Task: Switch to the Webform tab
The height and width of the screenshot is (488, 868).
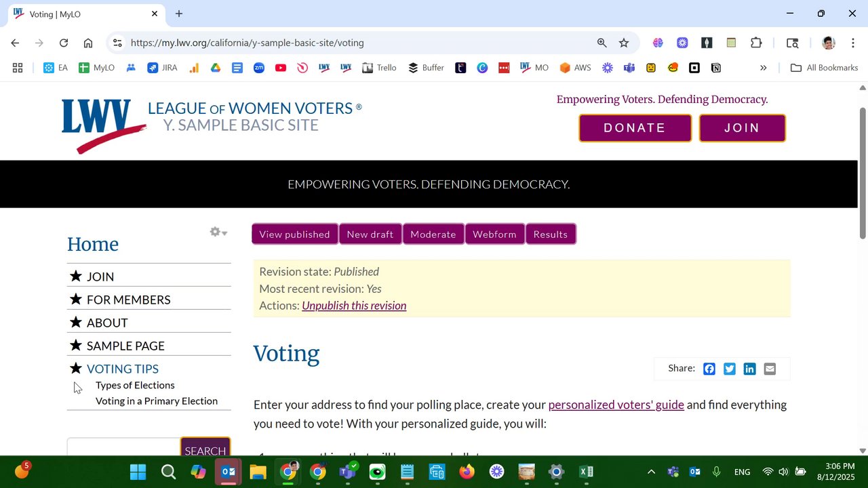Action: 494,235
